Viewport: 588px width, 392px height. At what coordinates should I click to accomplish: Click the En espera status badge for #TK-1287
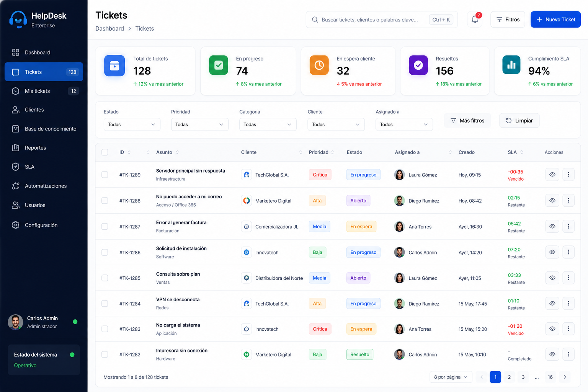pyautogui.click(x=361, y=227)
